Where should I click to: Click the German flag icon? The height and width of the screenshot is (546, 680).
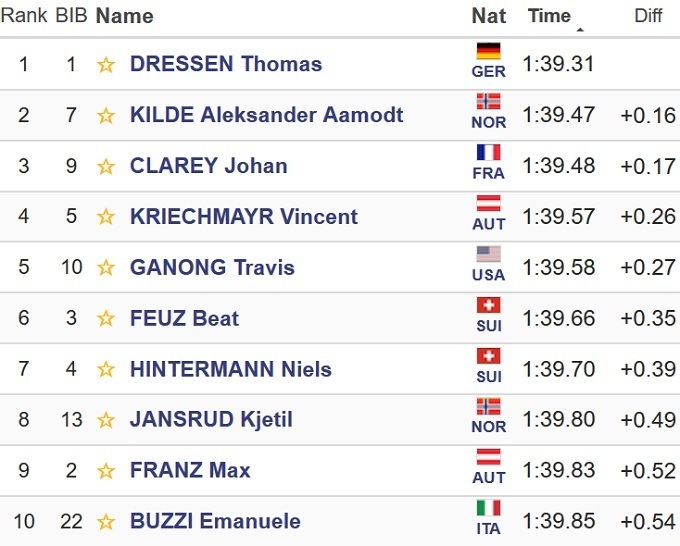(x=489, y=52)
